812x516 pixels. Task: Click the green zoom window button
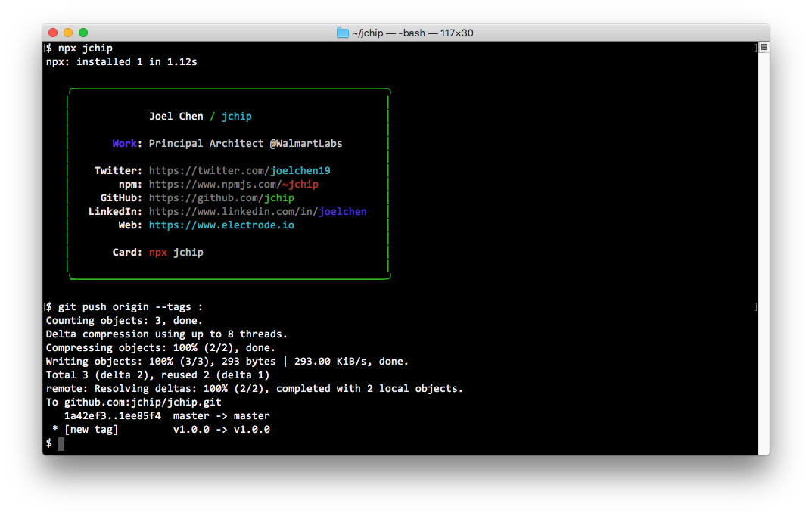(82, 33)
